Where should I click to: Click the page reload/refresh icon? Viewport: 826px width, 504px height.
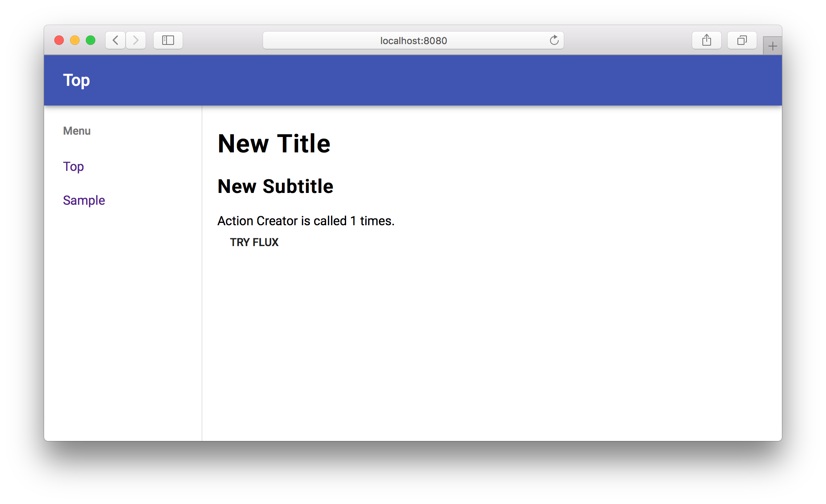coord(554,39)
